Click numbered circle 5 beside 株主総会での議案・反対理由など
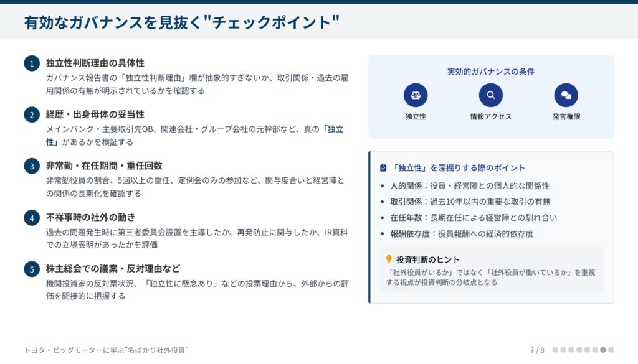638x364 pixels. (x=32, y=269)
